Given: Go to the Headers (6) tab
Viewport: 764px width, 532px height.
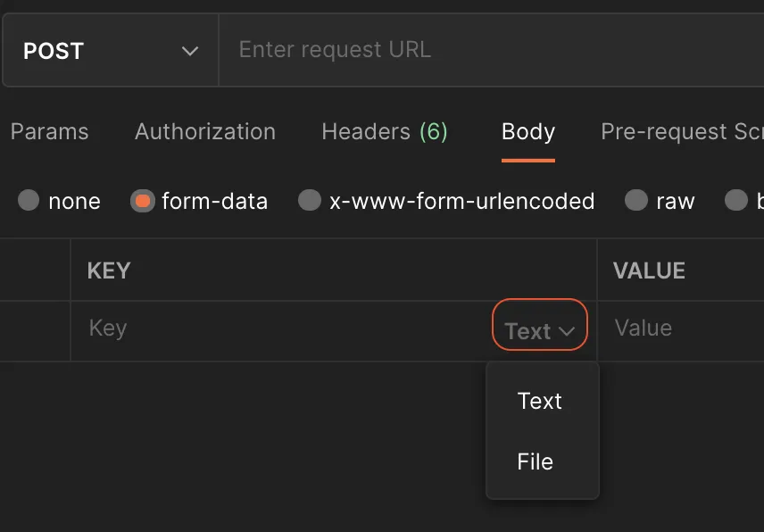Looking at the screenshot, I should click(x=385, y=132).
